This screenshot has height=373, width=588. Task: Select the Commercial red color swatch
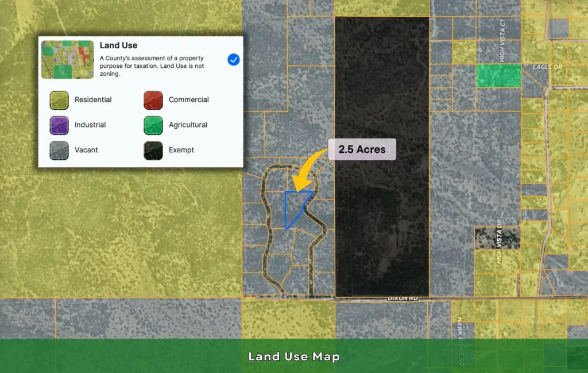click(x=153, y=100)
